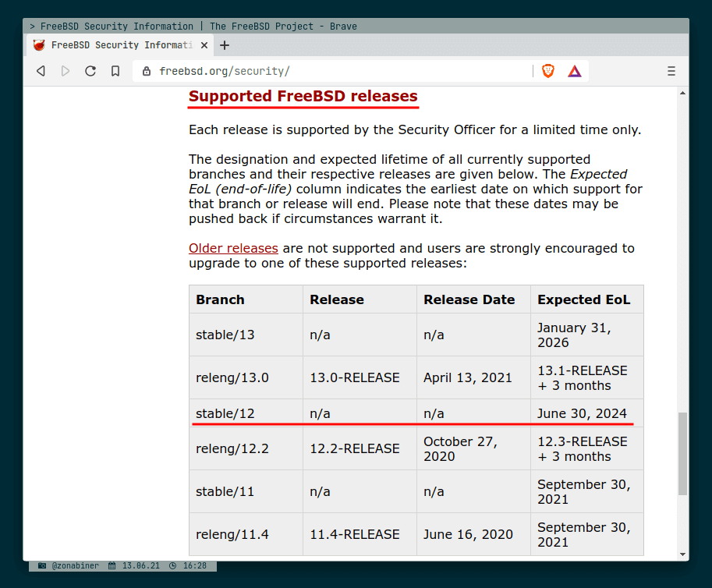712x588 pixels.
Task: Select the releng/12.2 branch cell
Action: coord(246,448)
